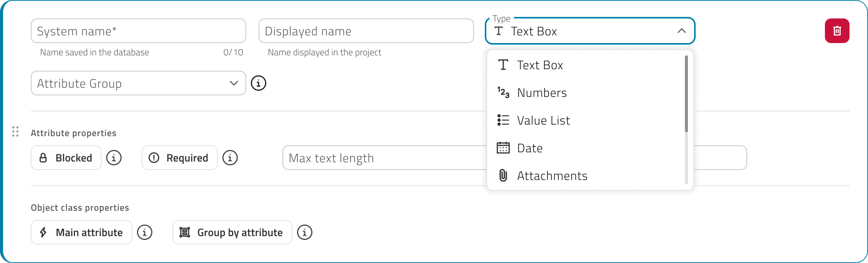Choose Numbers from the type list

coord(541,93)
